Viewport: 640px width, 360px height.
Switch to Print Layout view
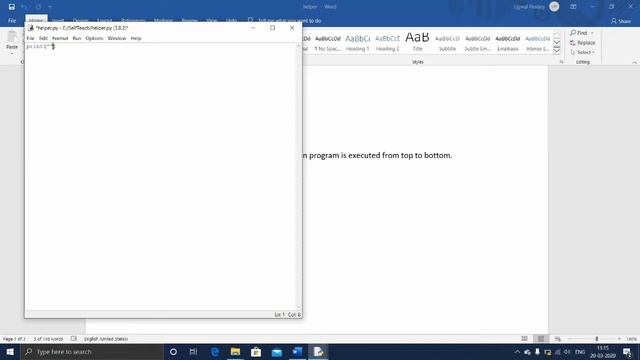[x=541, y=339]
